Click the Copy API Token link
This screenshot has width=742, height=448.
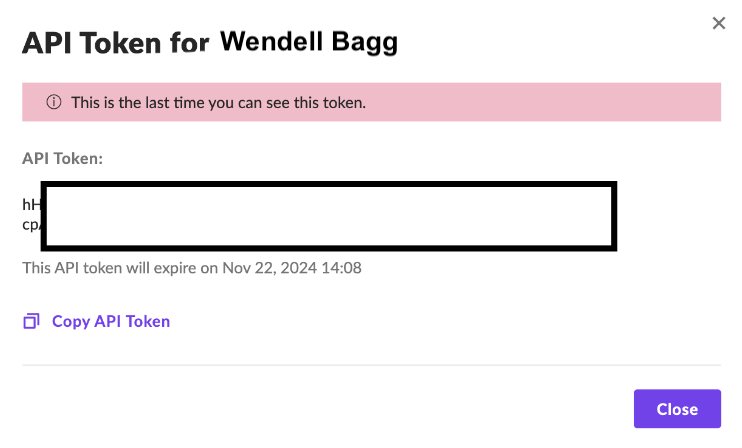[110, 321]
